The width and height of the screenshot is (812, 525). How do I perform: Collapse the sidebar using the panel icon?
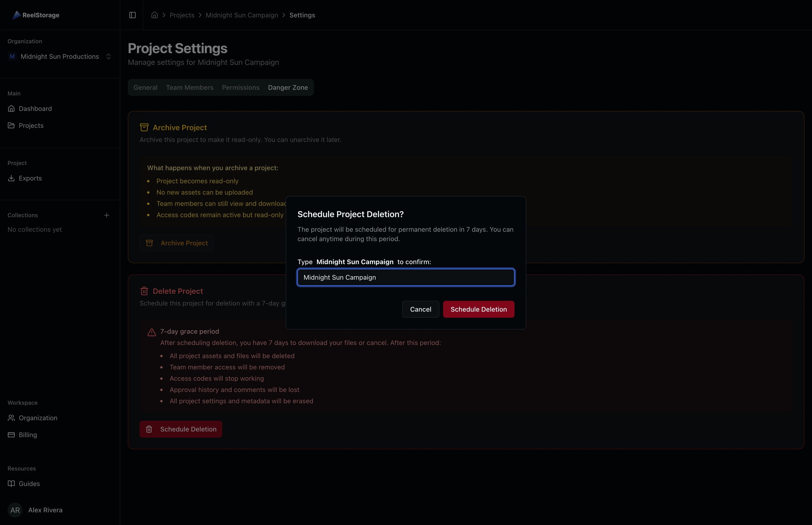pyautogui.click(x=132, y=15)
